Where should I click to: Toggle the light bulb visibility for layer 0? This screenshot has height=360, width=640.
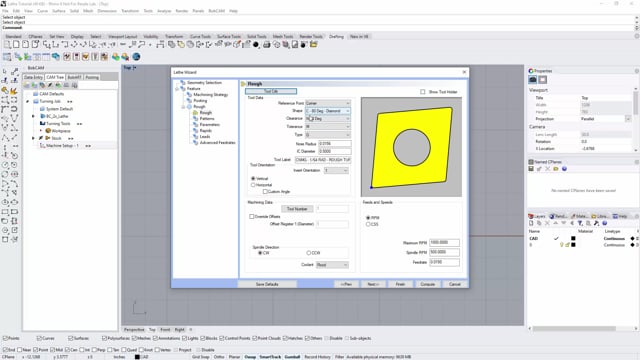click(562, 245)
